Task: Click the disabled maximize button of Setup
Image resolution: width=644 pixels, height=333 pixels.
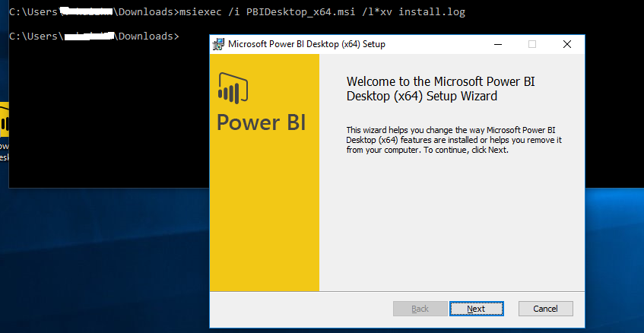Action: 532,44
